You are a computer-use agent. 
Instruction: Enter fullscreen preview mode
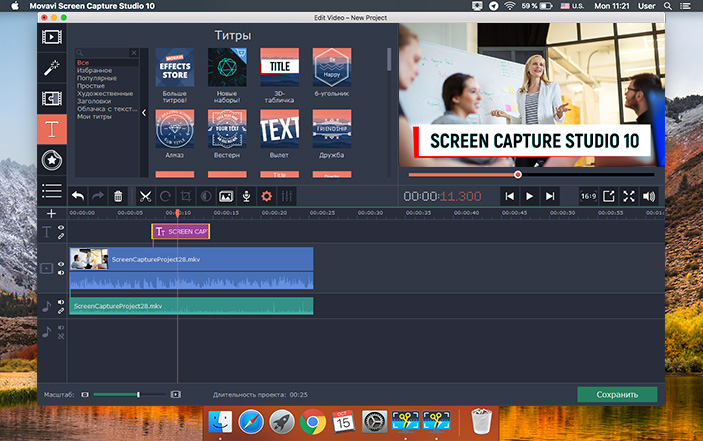pyautogui.click(x=629, y=196)
